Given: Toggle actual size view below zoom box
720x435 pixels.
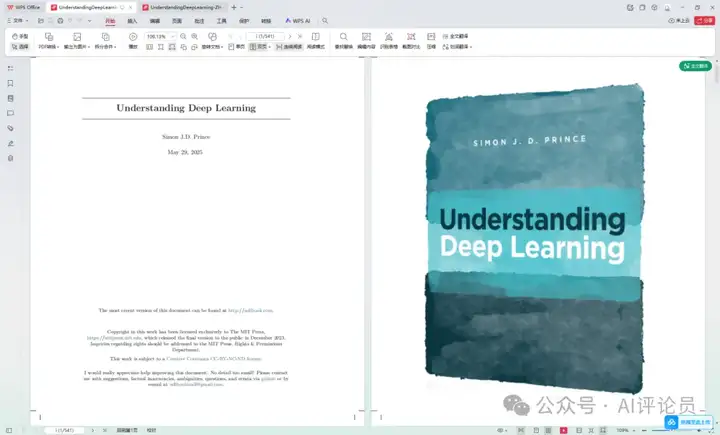Looking at the screenshot, I should pos(150,47).
